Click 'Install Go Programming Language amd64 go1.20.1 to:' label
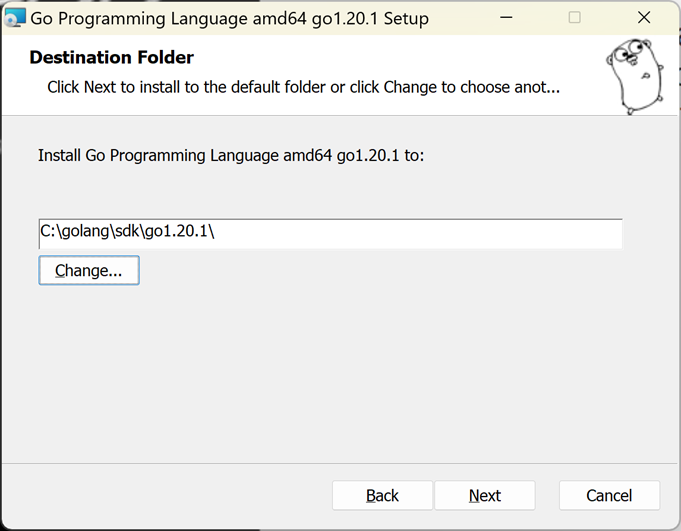The image size is (681, 531). [x=231, y=155]
